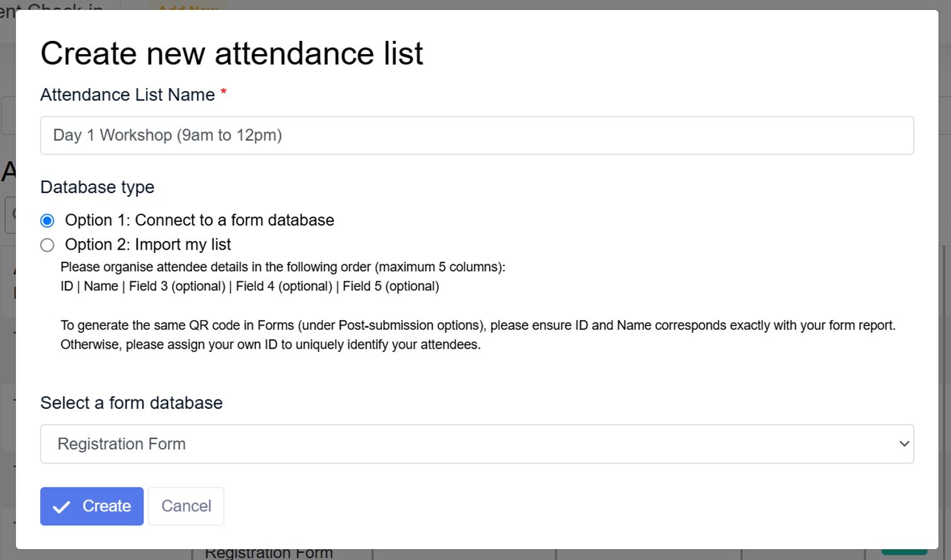This screenshot has width=951, height=560.
Task: Click the "Attendance List Name" field label
Action: click(128, 95)
